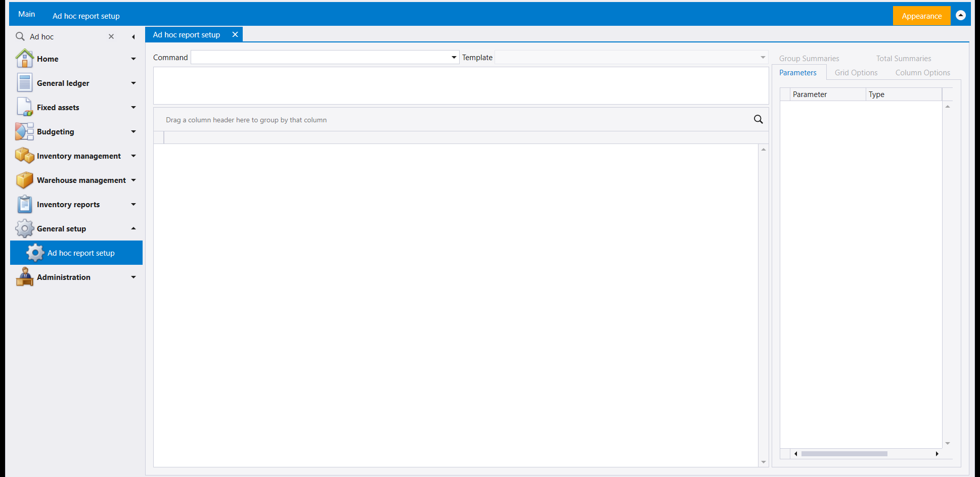Viewport: 980px width, 477px height.
Task: Click the Parameter column header
Action: [828, 94]
